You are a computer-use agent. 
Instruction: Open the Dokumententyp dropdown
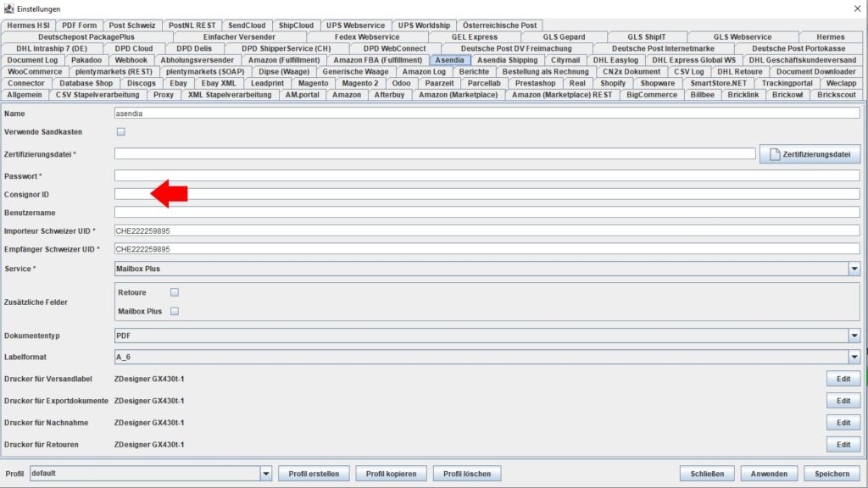click(854, 335)
